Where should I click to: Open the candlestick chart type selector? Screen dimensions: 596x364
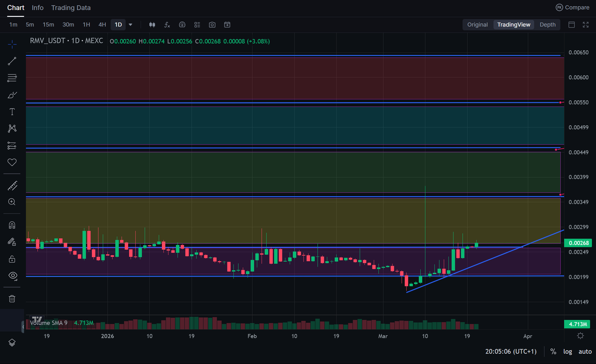(x=152, y=24)
